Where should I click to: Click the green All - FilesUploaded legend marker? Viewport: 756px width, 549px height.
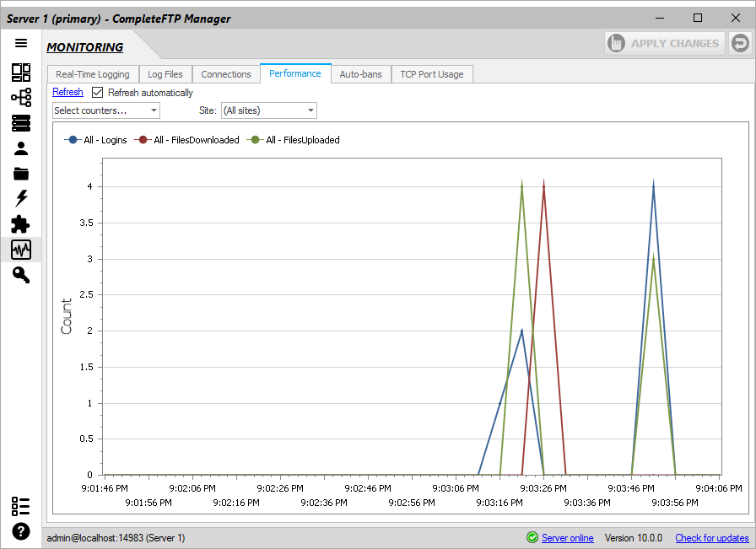pos(255,140)
